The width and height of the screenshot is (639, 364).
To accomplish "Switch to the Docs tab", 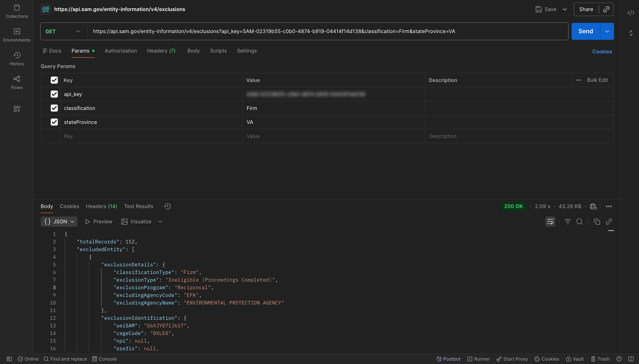I will 52,51.
